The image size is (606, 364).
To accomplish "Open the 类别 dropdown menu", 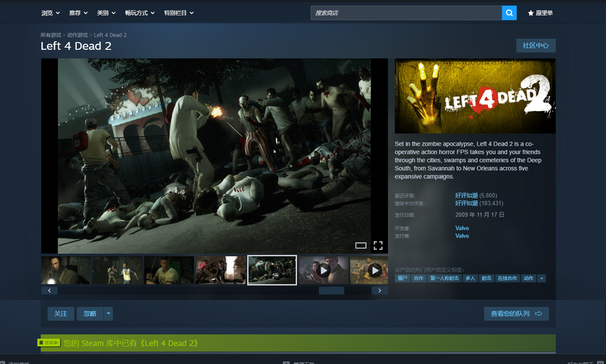I will click(x=106, y=13).
